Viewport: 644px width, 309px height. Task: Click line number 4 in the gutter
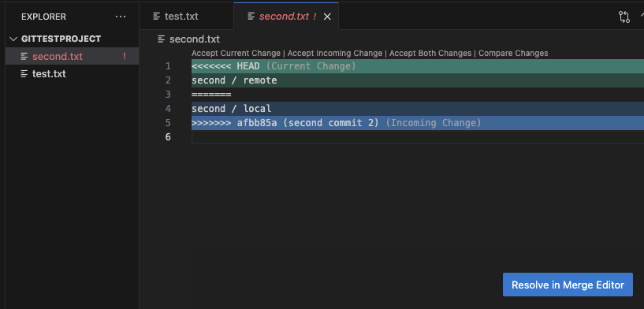tap(168, 109)
